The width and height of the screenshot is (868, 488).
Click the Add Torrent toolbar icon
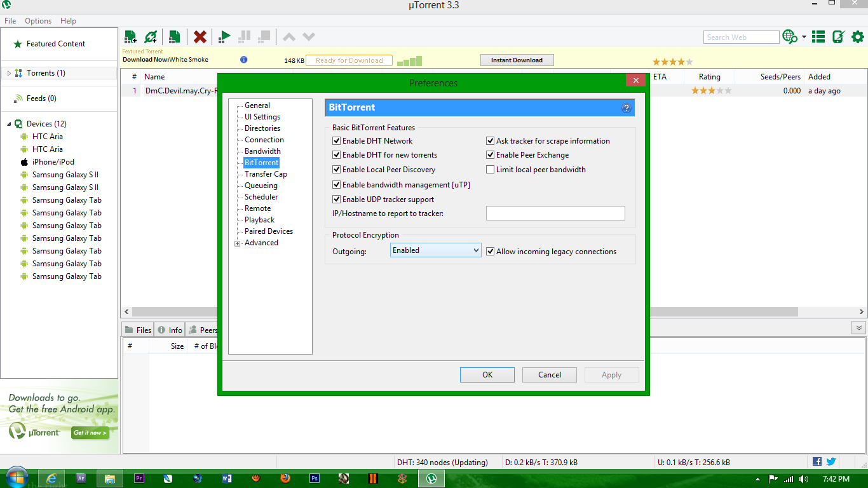[x=130, y=37]
